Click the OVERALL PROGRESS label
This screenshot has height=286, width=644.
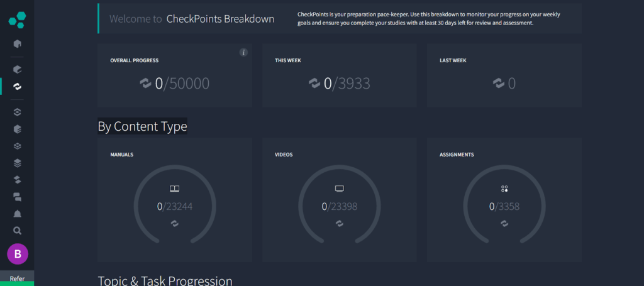(135, 60)
